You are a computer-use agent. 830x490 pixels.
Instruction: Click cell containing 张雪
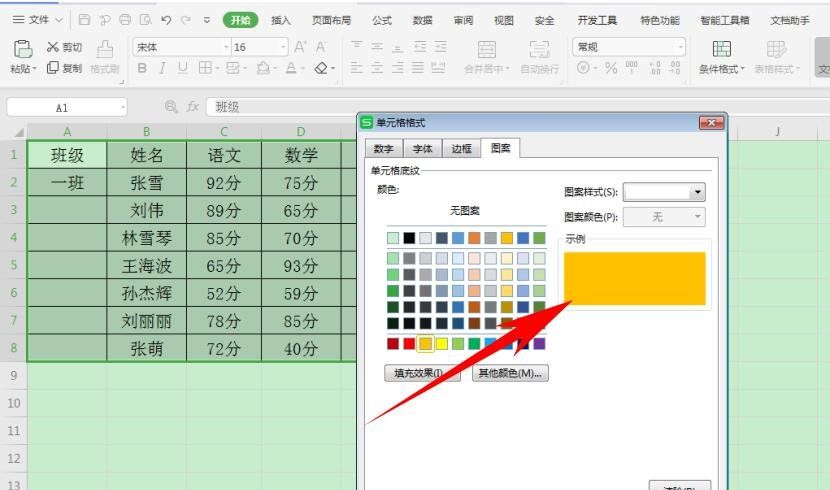click(147, 183)
